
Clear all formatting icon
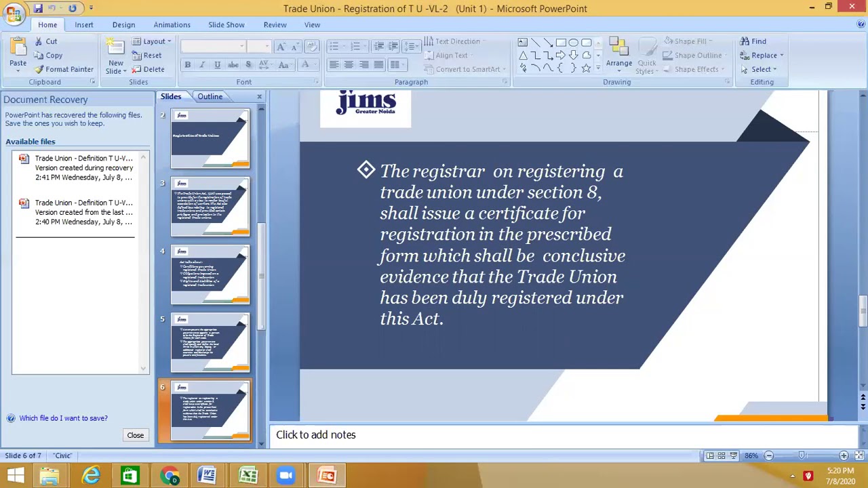pos(312,46)
